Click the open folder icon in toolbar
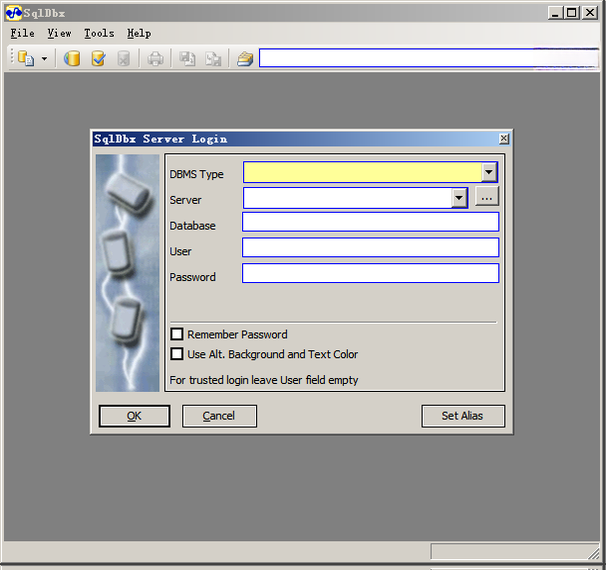 [x=245, y=59]
